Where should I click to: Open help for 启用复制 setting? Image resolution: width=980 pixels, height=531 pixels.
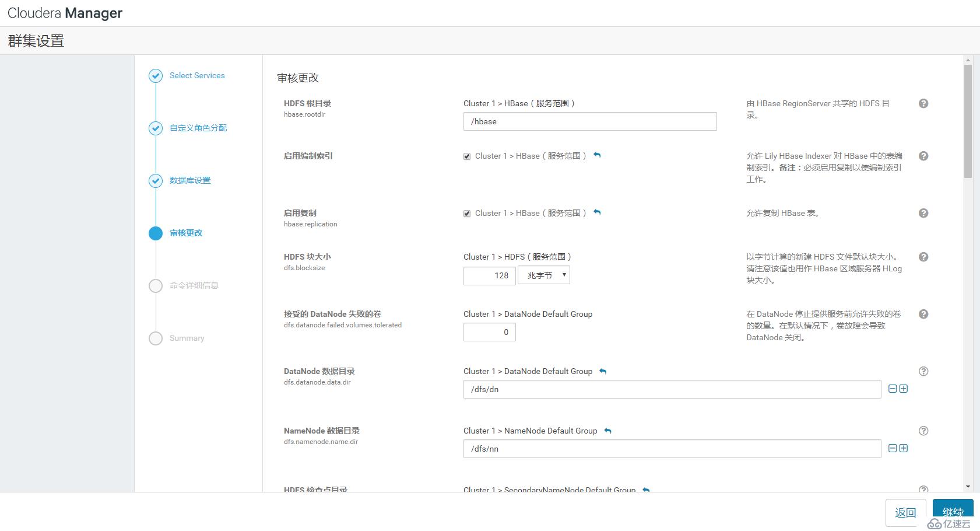tap(923, 213)
